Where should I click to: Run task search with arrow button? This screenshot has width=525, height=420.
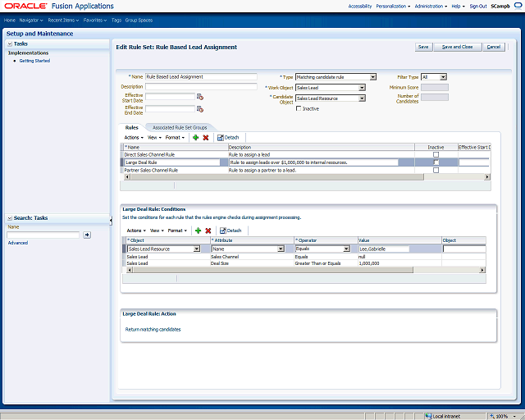point(87,235)
